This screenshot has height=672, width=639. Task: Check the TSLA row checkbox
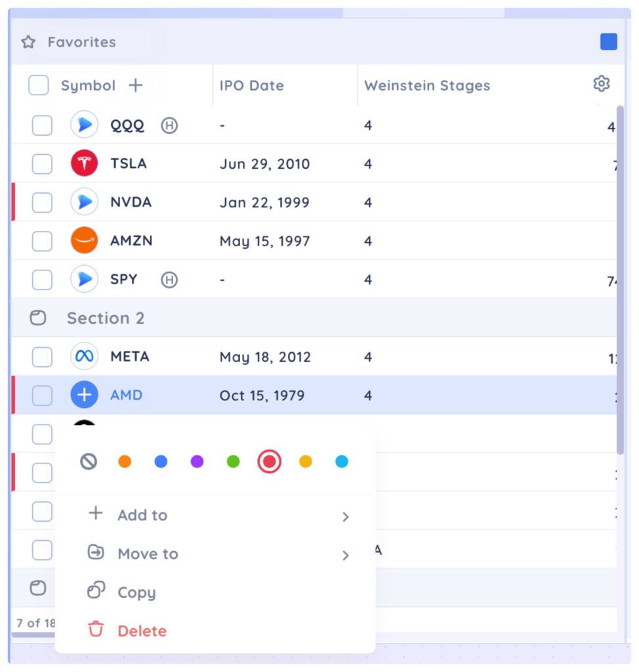42,164
